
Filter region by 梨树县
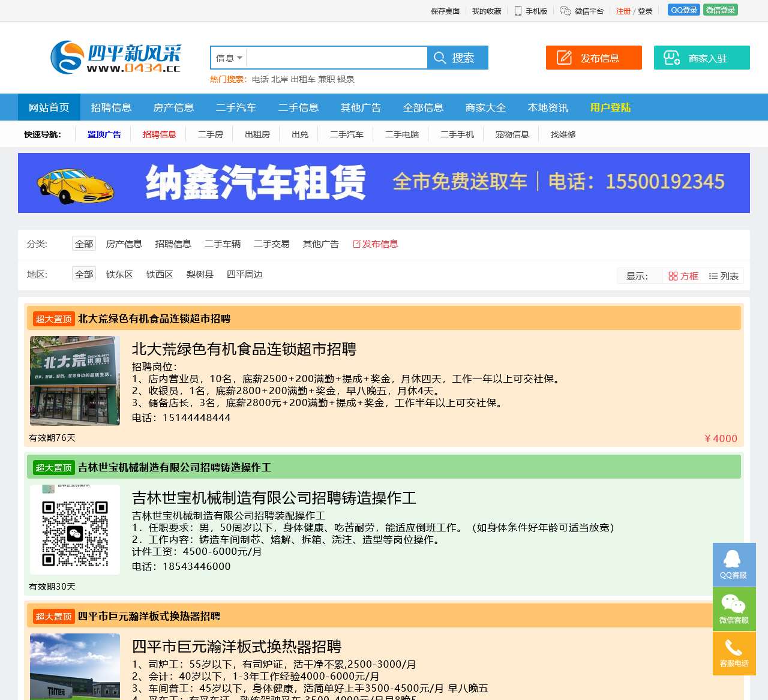(200, 275)
